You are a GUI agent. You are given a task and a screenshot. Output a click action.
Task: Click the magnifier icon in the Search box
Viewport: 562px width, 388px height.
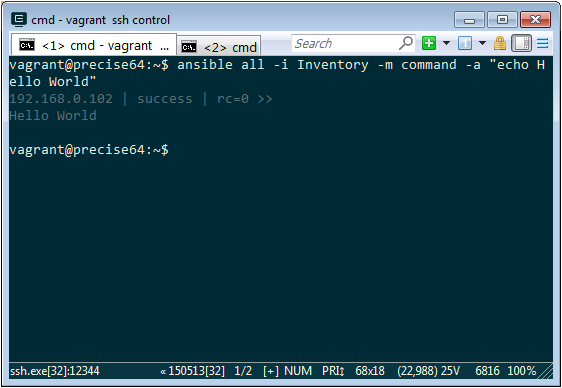click(x=406, y=43)
